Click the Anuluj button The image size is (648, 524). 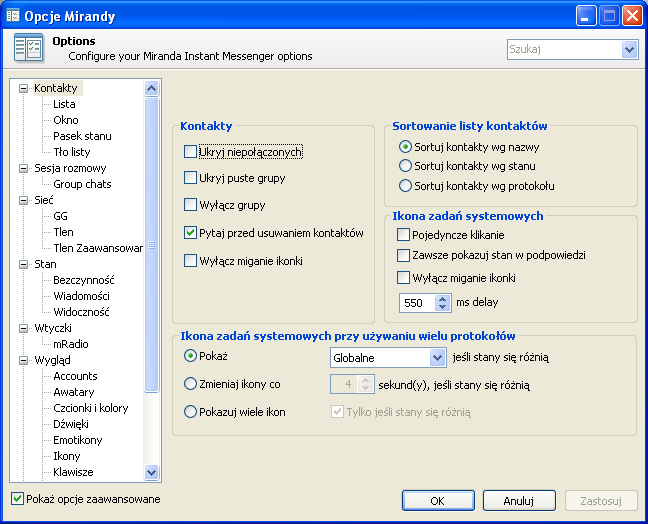(x=519, y=500)
